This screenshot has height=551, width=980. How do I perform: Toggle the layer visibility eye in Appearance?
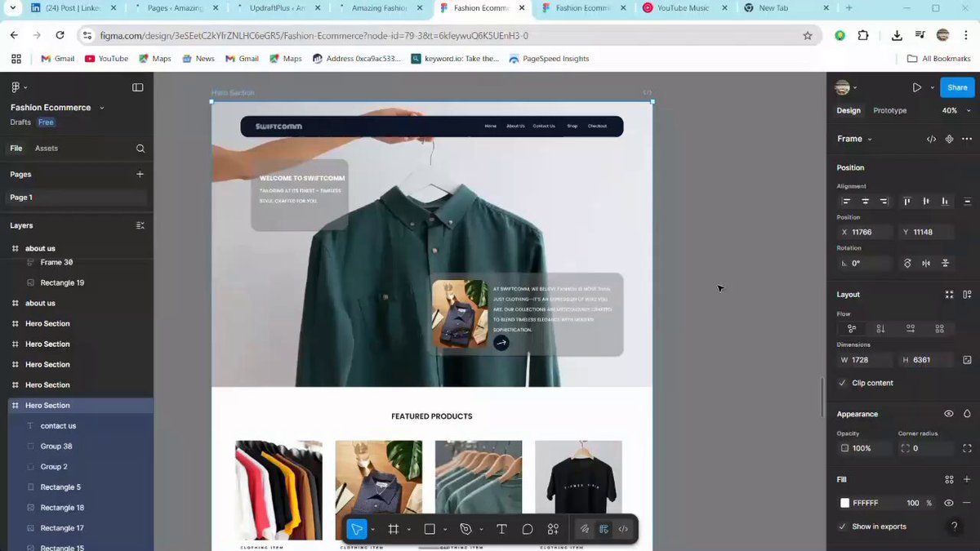(949, 414)
